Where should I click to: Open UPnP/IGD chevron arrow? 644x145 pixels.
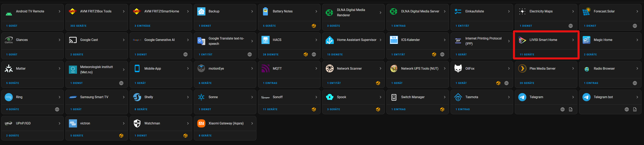[x=59, y=123]
